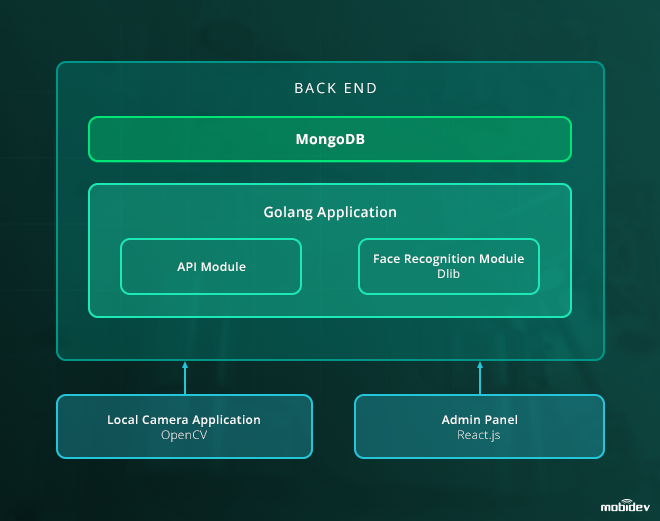Click the Golang Application title
Screen dimensions: 660x521
pos(330,212)
